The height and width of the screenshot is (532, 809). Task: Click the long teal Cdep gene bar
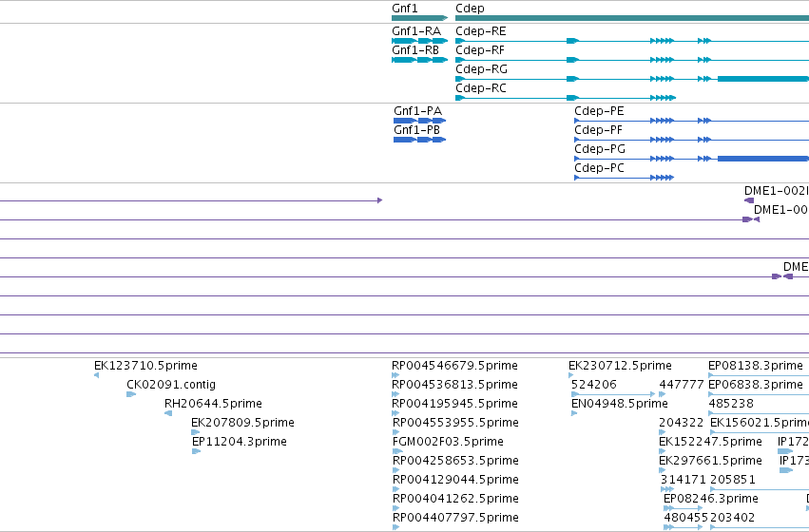tap(632, 18)
